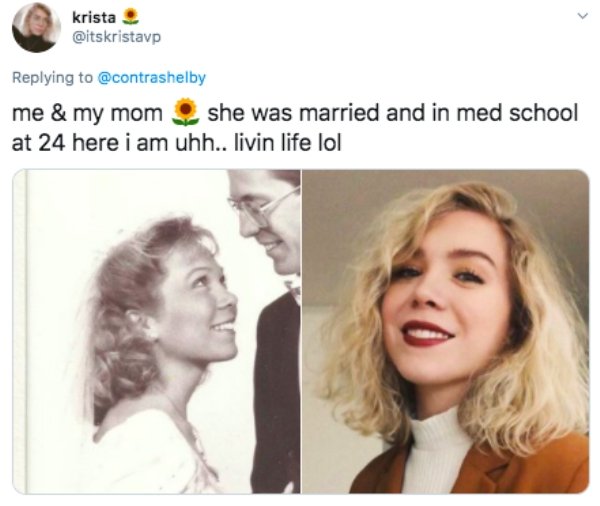
Task: Click the sunflower emoji in the tweet text
Action: pos(185,111)
